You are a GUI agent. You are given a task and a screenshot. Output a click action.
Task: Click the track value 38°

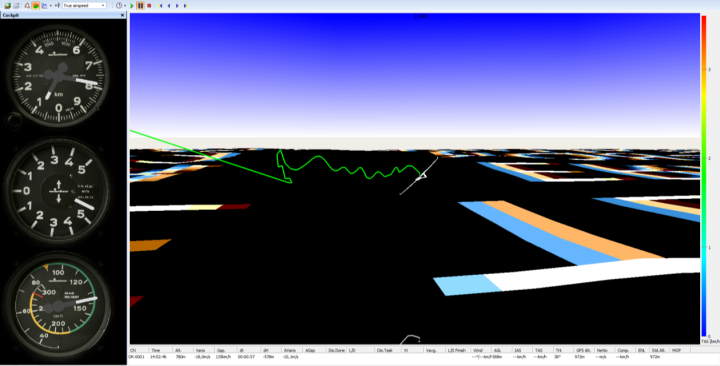point(558,357)
